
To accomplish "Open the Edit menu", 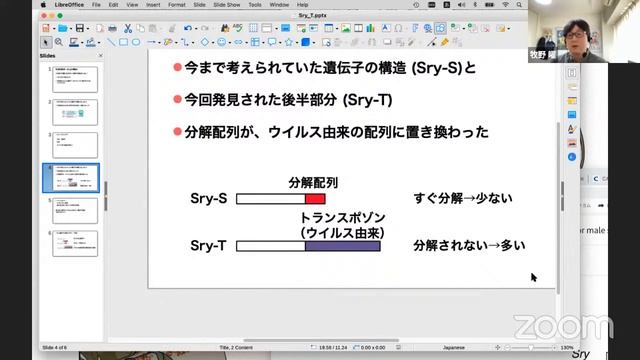I will coord(113,5).
